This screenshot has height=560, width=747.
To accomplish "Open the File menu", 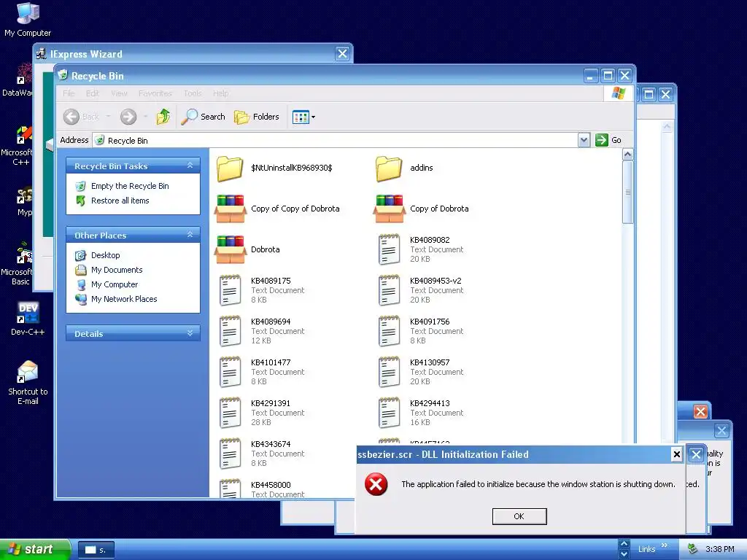I will click(x=69, y=93).
